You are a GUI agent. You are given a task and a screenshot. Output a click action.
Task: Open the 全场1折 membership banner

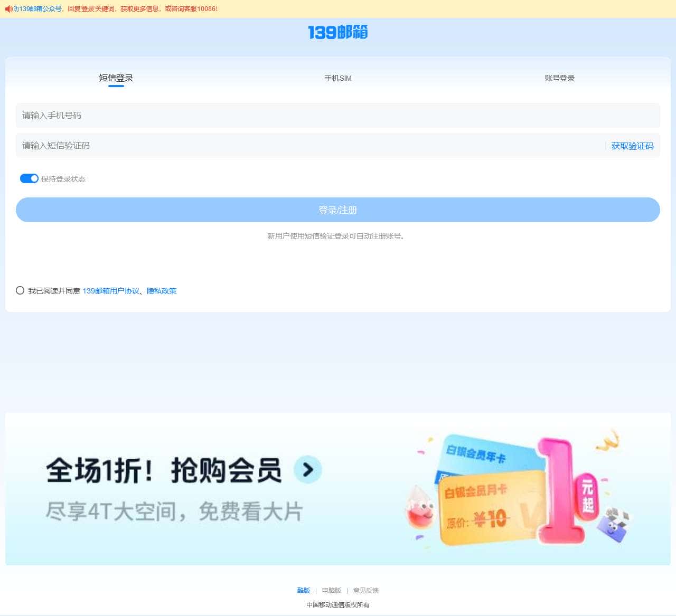[338, 489]
